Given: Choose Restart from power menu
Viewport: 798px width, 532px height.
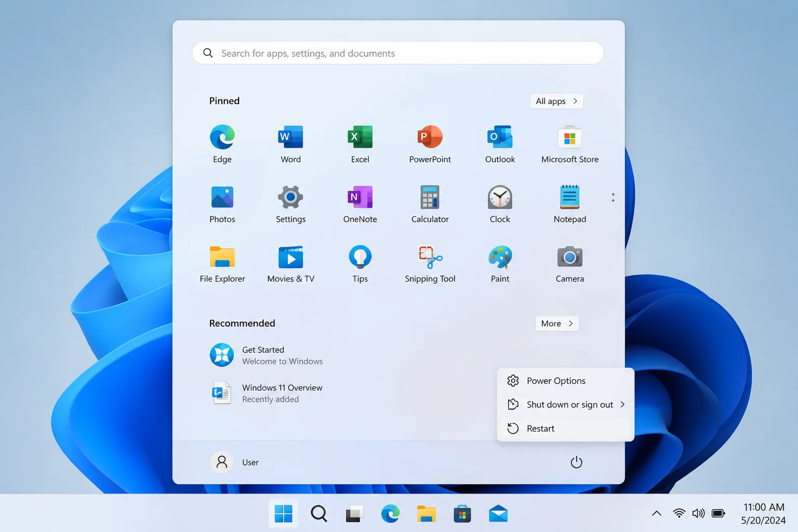Looking at the screenshot, I should tap(566, 429).
